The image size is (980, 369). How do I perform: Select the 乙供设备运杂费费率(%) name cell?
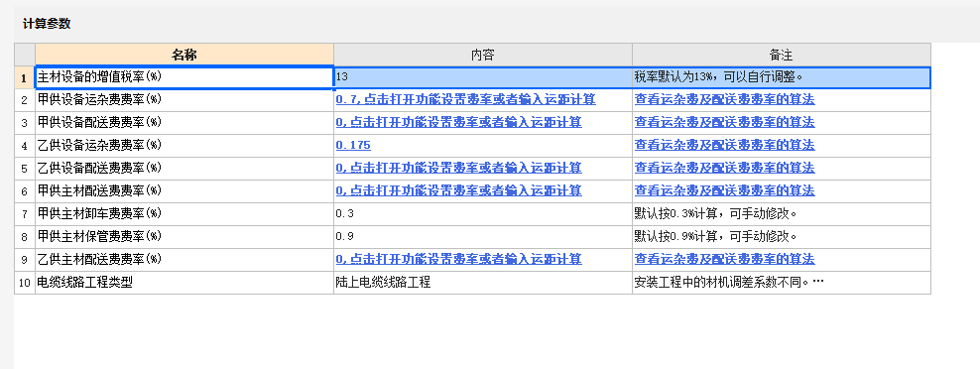184,145
